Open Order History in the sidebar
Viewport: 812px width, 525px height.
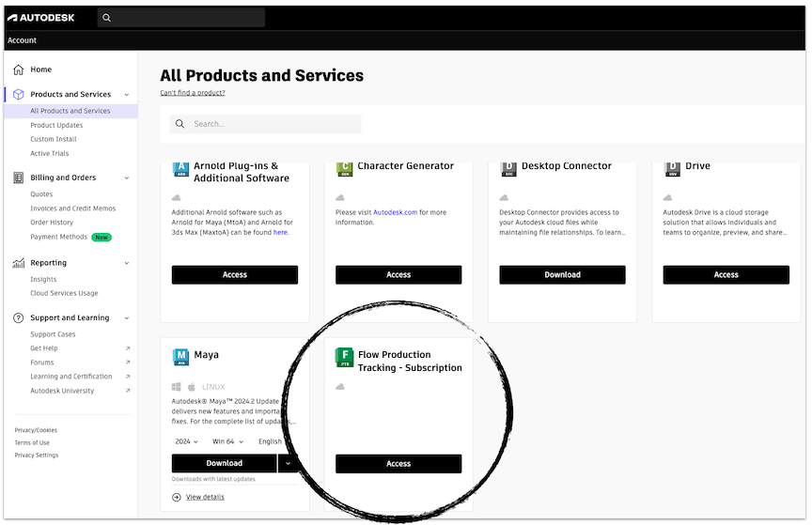[x=52, y=223]
